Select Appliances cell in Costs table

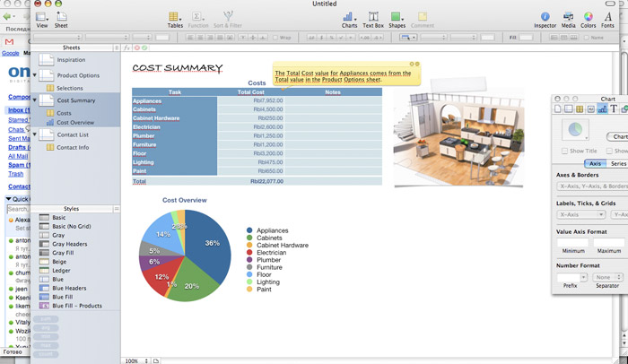click(x=175, y=101)
